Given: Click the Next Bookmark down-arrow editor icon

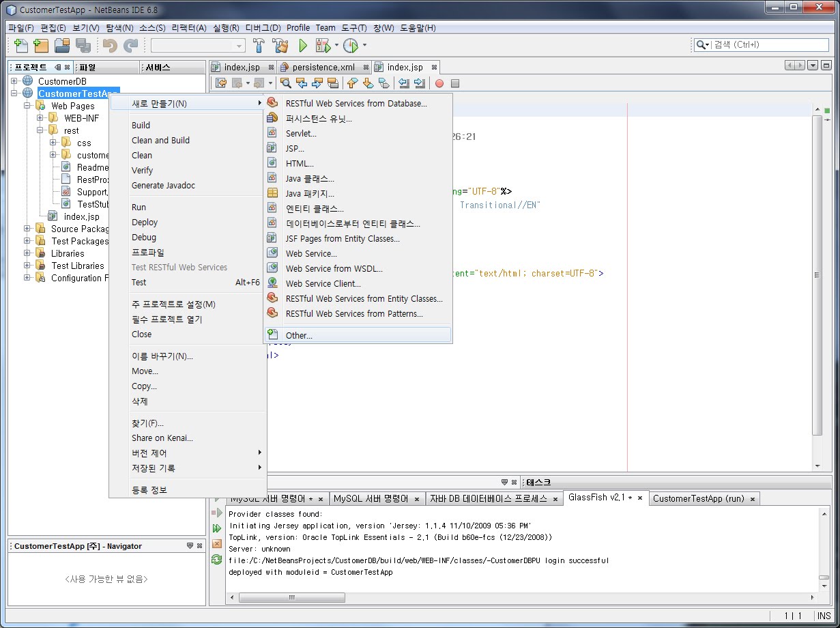Looking at the screenshot, I should [368, 83].
